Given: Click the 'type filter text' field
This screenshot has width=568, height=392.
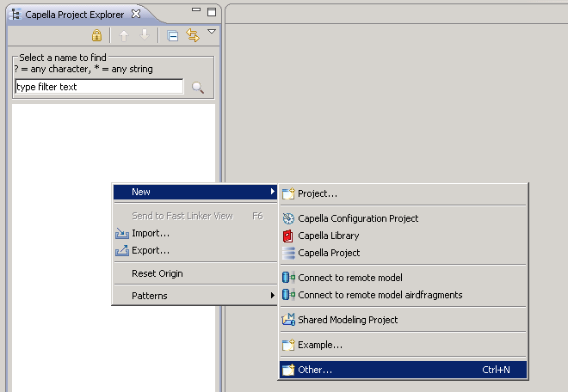Looking at the screenshot, I should coord(99,87).
